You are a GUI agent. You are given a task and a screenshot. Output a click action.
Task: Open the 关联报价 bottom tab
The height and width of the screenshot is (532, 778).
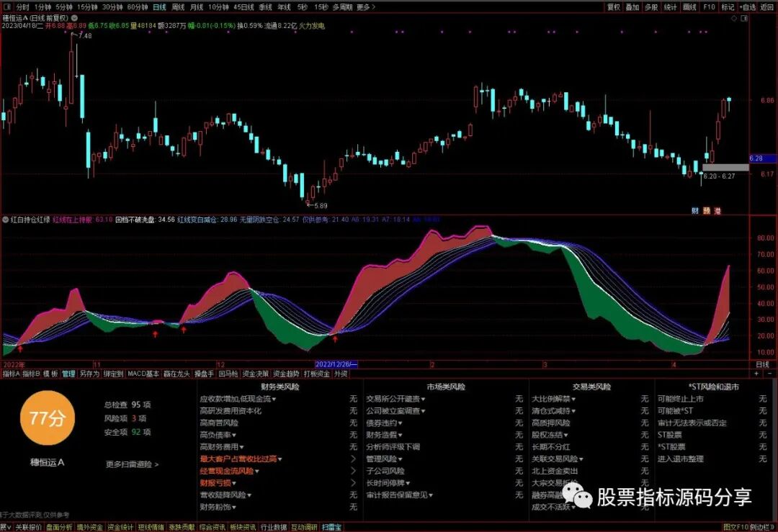click(28, 527)
